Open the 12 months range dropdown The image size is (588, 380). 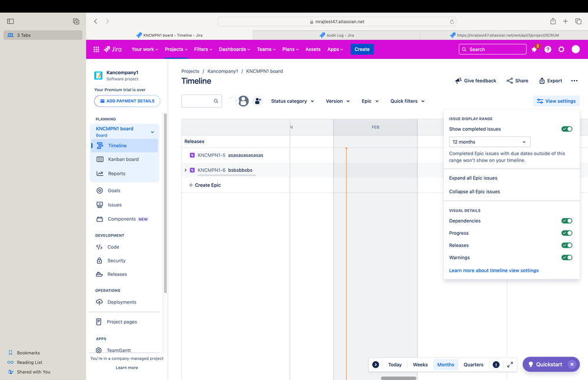pos(490,142)
